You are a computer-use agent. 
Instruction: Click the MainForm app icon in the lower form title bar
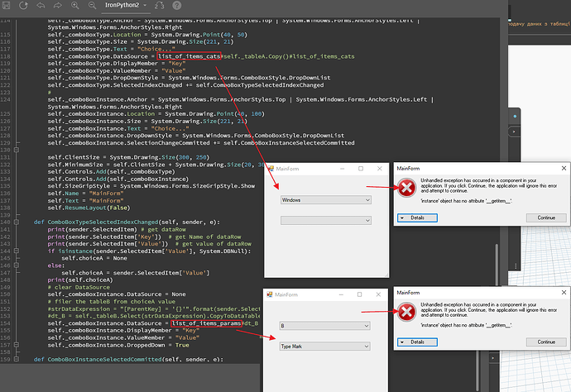pyautogui.click(x=270, y=294)
